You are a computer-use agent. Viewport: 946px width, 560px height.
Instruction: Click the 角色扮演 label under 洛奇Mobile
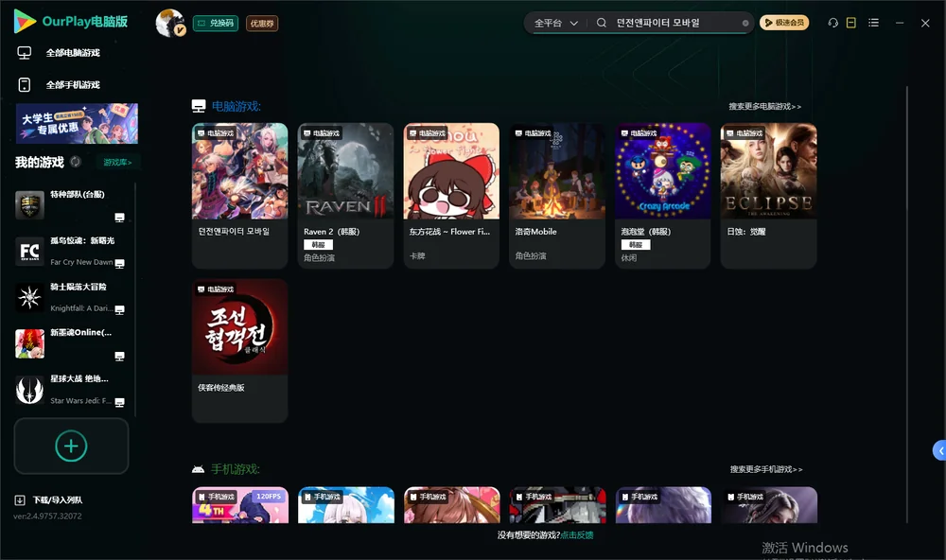[x=531, y=256]
